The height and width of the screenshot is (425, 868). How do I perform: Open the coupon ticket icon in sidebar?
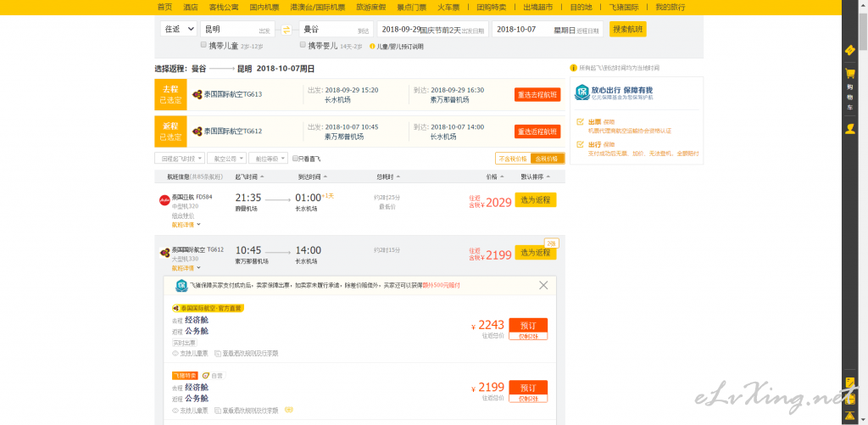click(x=849, y=50)
